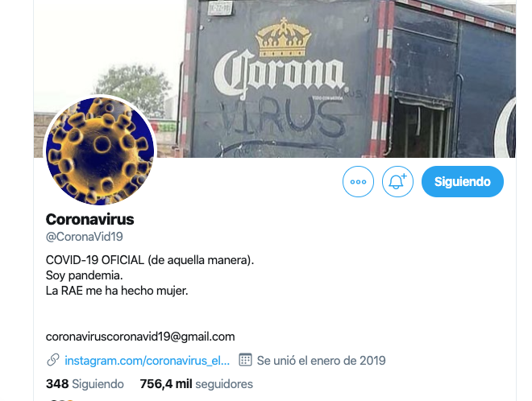
Task: Open the coronavirus profile picture
Action: (x=100, y=151)
